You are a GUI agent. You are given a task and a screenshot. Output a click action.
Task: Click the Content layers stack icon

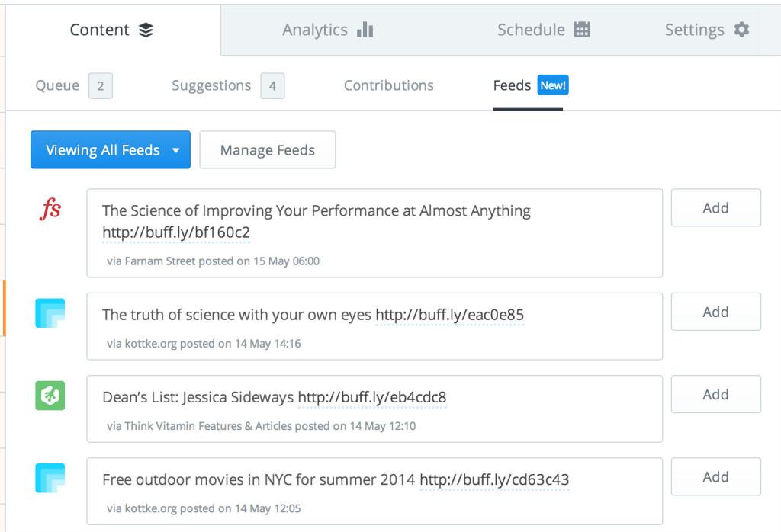coord(146,30)
